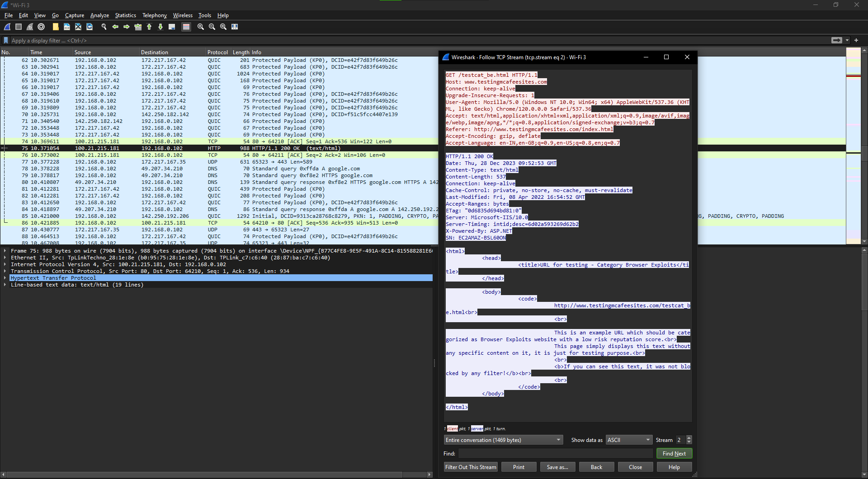The width and height of the screenshot is (868, 479).
Task: Restart the current capture
Action: coord(30,27)
